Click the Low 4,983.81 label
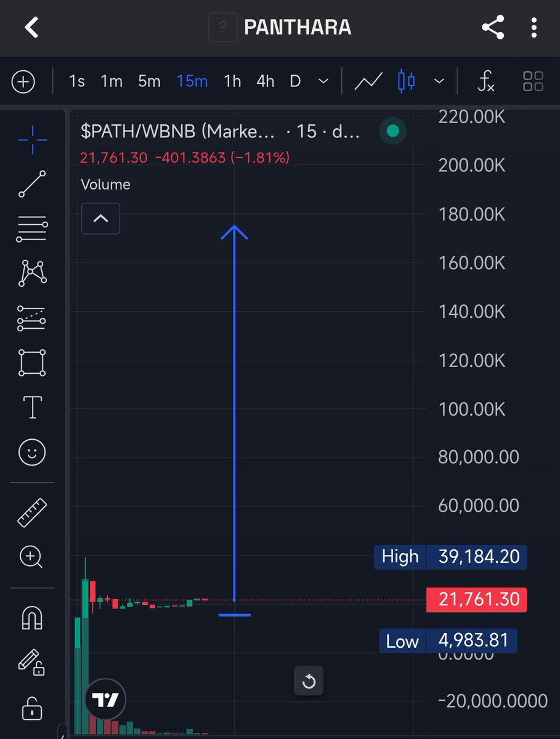 click(x=448, y=641)
